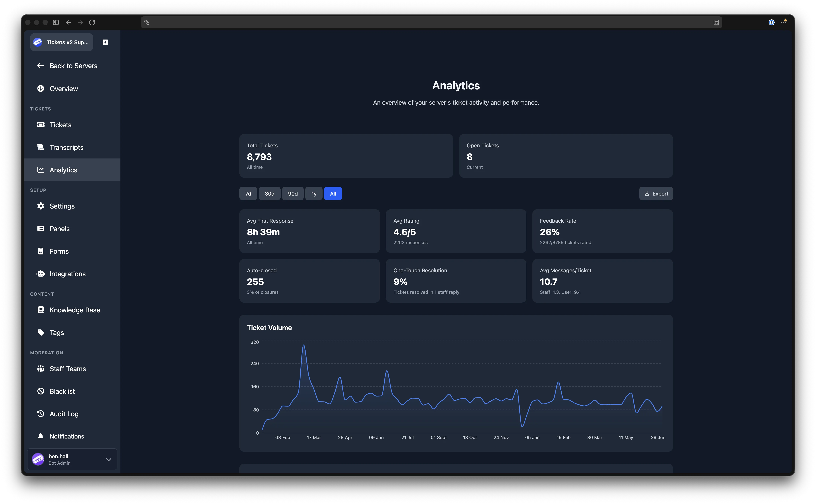Select the 90d time range

pos(293,193)
